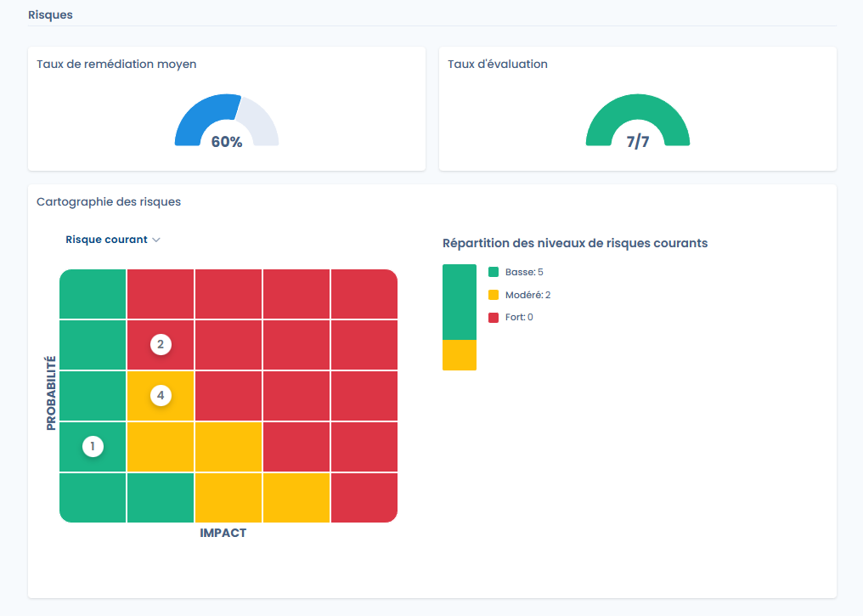Image resolution: width=863 pixels, height=616 pixels.
Task: Click the Cartographie des risques title
Action: pyautogui.click(x=109, y=202)
